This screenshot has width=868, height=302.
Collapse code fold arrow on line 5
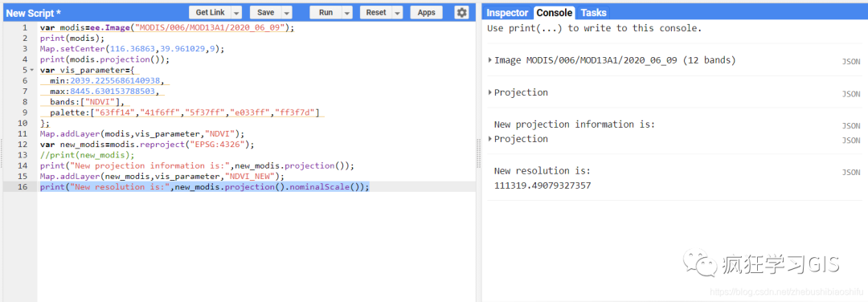click(31, 70)
